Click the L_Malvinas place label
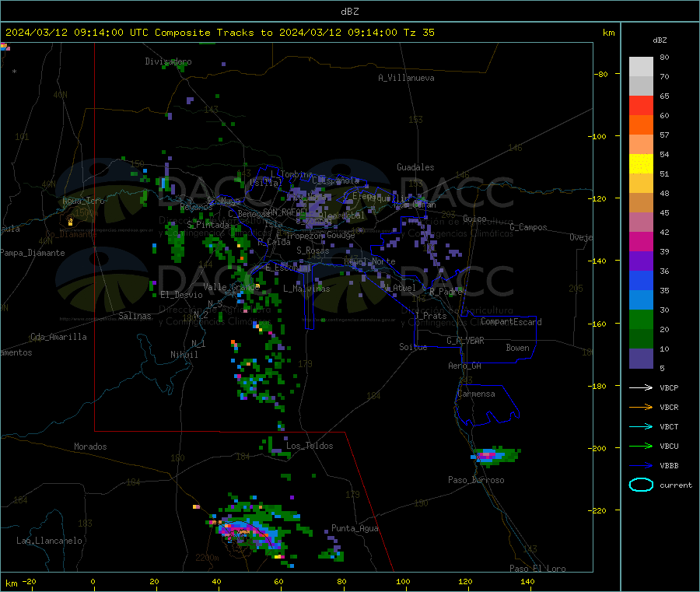This screenshot has width=700, height=592. tap(306, 289)
